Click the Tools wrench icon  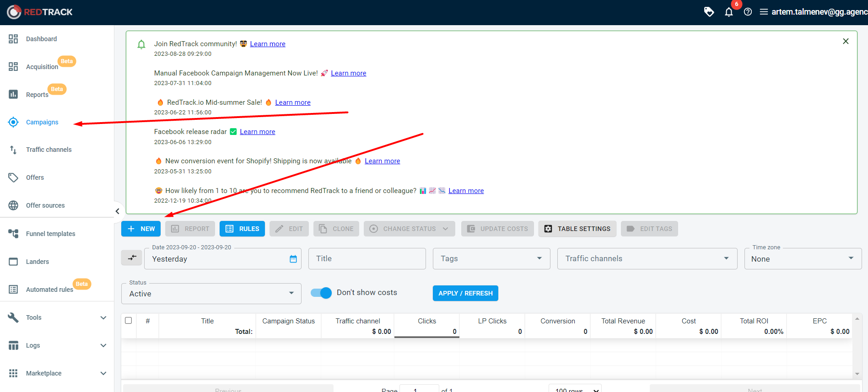coord(13,317)
